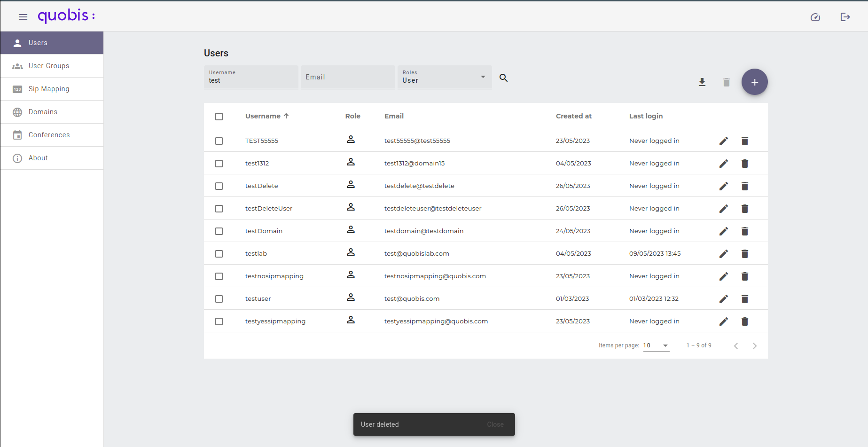Open the dashboard speedometer icon
This screenshot has height=447, width=868.
(x=815, y=17)
